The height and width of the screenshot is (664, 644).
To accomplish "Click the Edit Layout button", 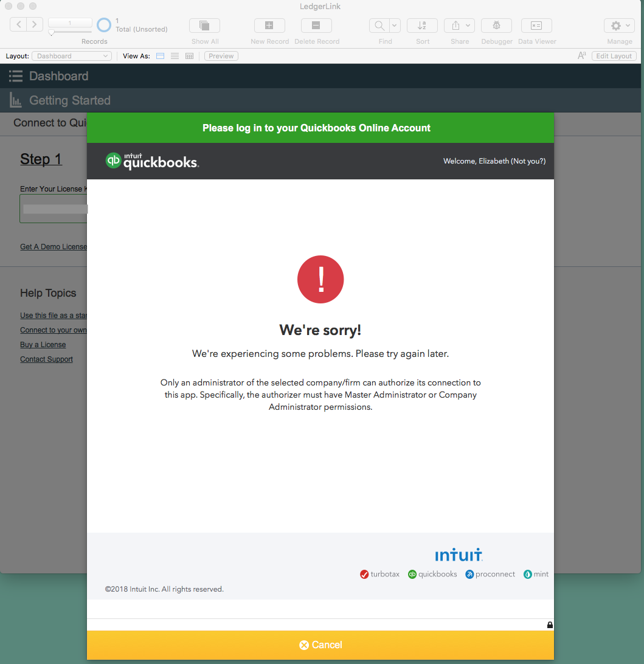I will click(614, 56).
